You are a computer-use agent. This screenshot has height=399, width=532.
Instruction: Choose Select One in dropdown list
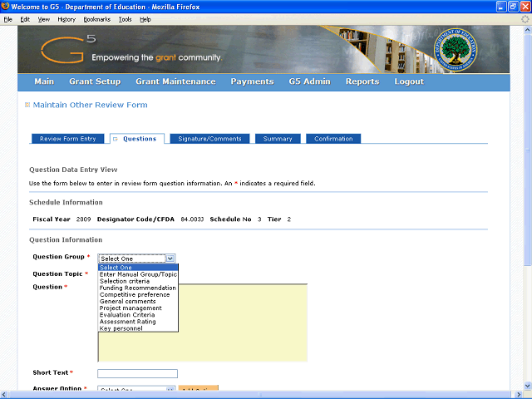point(138,268)
